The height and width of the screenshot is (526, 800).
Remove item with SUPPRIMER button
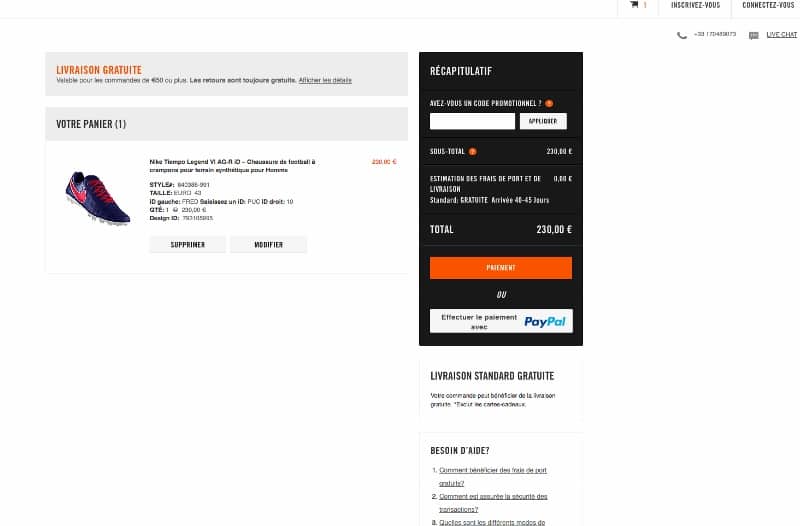(x=188, y=245)
